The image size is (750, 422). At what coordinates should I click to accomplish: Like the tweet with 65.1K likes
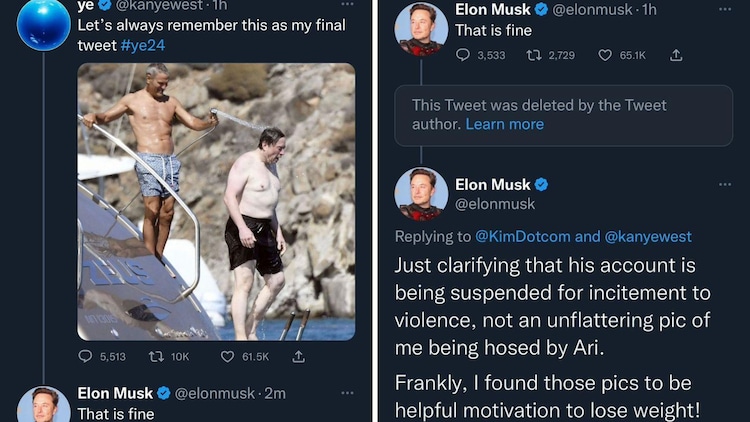point(605,55)
